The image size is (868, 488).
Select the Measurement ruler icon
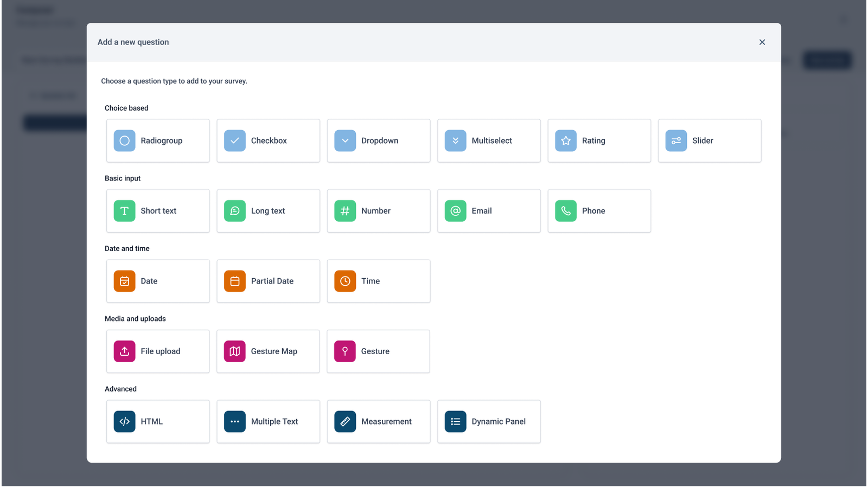[x=345, y=421]
